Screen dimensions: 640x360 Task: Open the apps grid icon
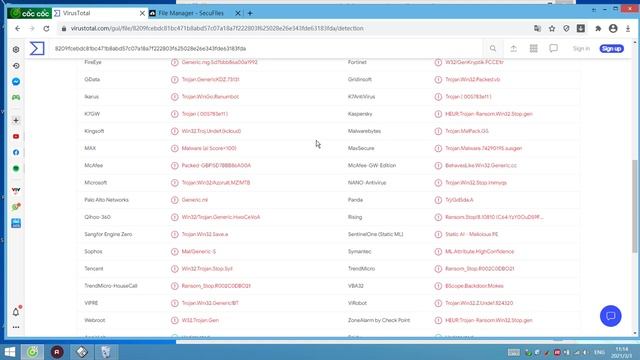pos(533,49)
